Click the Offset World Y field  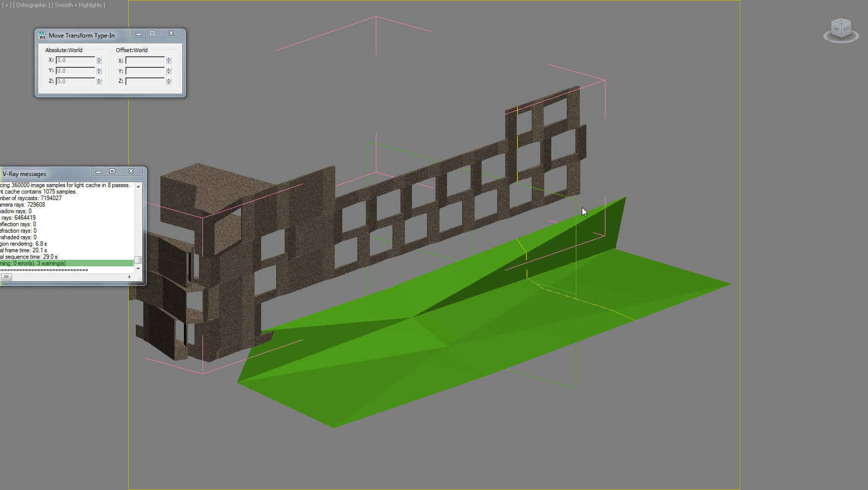coord(145,71)
